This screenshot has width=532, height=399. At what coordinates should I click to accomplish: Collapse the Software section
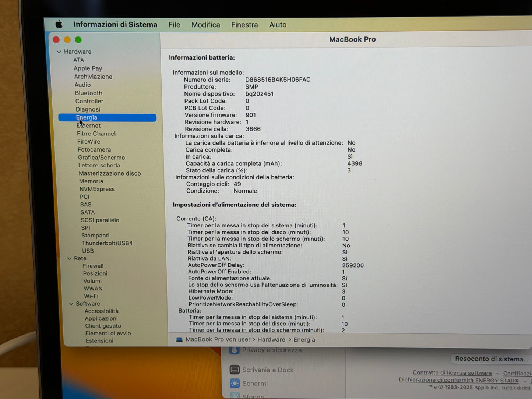click(71, 304)
